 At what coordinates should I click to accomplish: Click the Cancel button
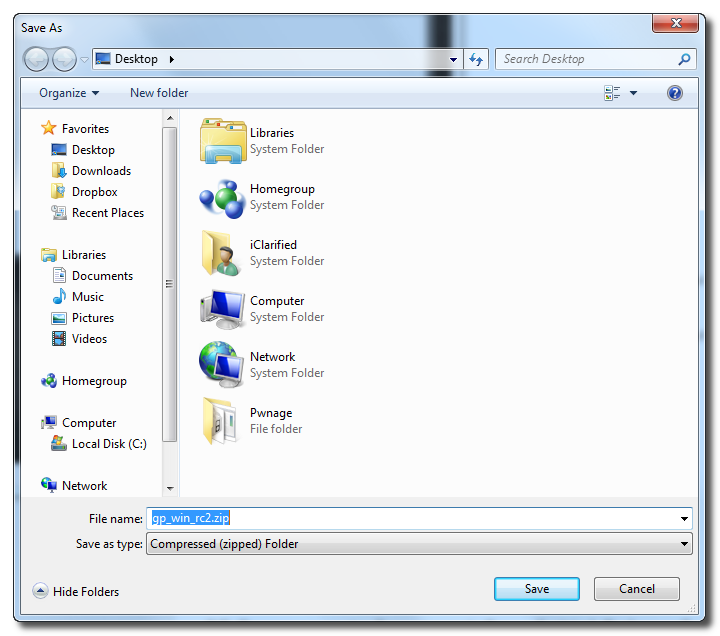pos(636,589)
